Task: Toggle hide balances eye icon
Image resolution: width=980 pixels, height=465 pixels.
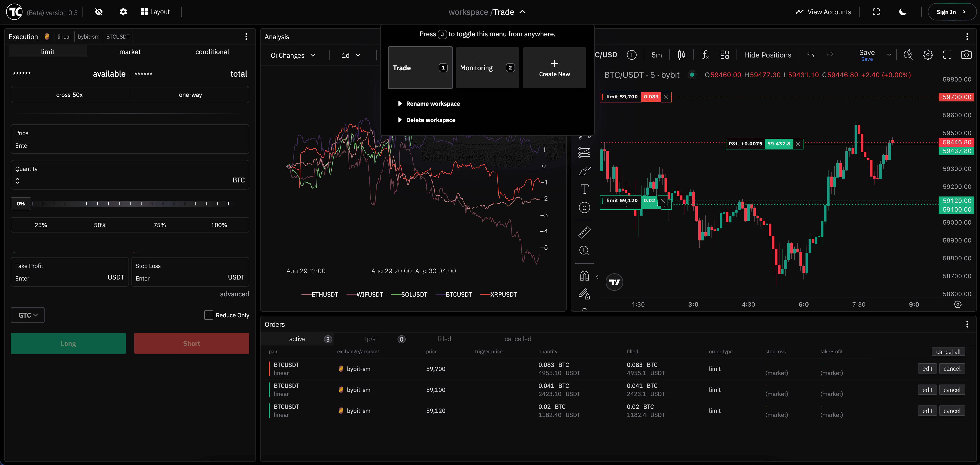Action: [x=99, y=12]
